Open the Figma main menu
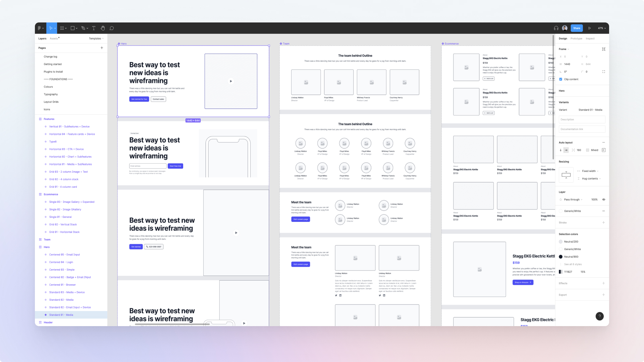Screen dimensions: 644x362 point(40,28)
